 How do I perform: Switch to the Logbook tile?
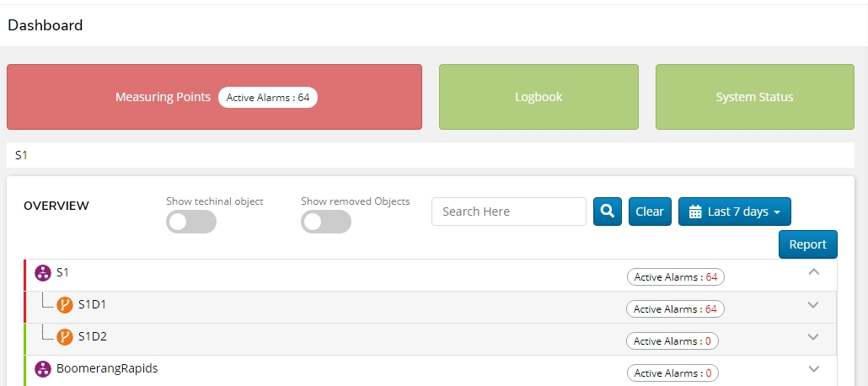(x=538, y=97)
